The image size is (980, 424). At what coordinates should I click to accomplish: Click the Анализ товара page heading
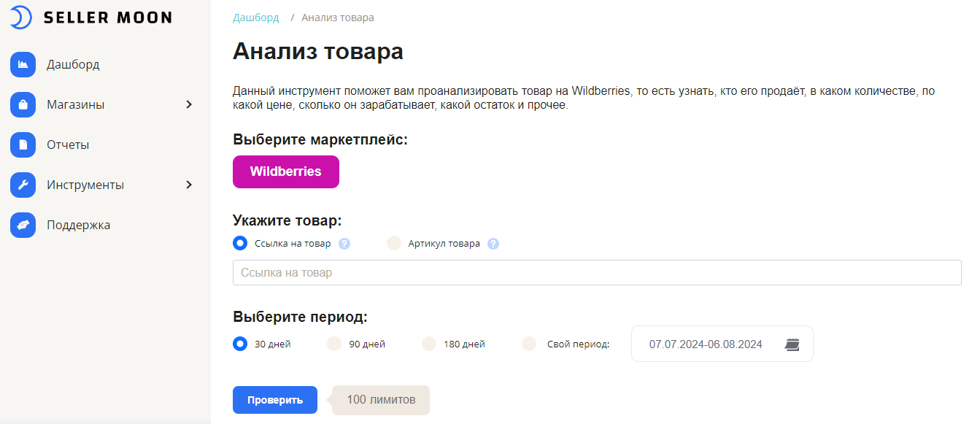coord(318,52)
